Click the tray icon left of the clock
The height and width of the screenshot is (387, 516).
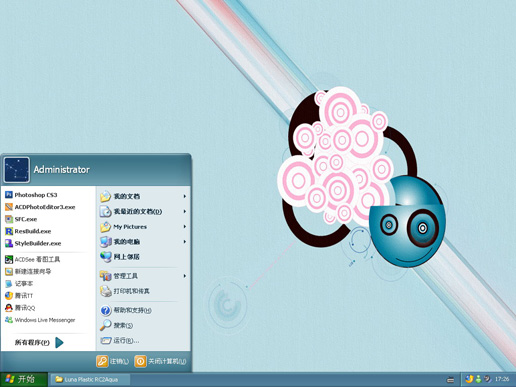487,379
